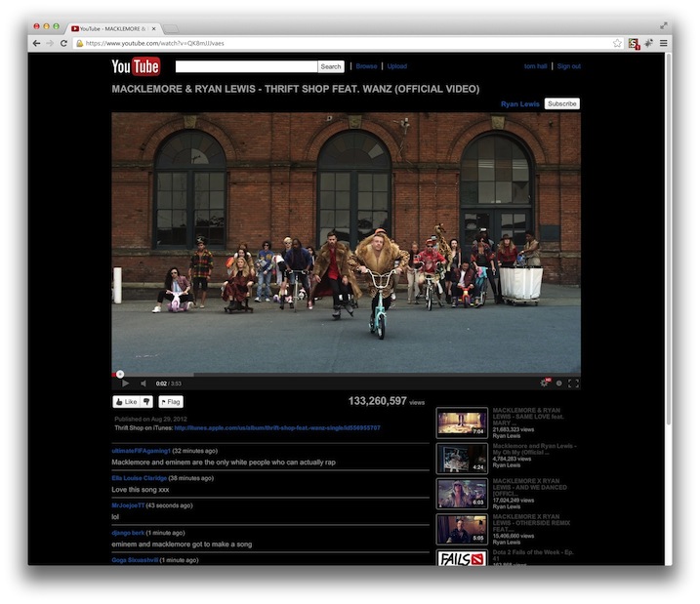The image size is (700, 604).
Task: Mute the video via speaker icon
Action: [x=144, y=383]
